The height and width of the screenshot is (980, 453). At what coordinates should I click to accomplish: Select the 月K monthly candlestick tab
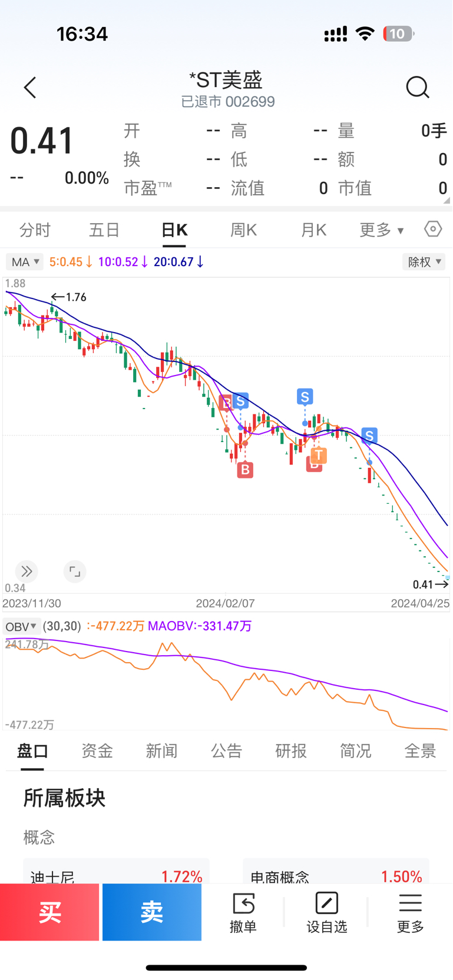click(x=313, y=230)
